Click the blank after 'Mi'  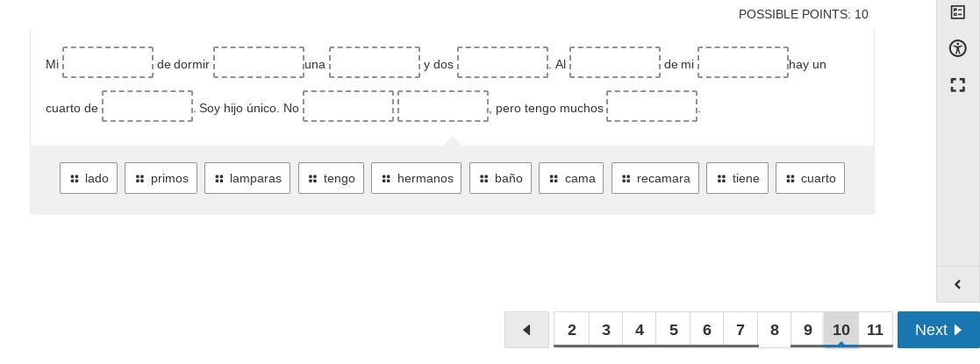(x=108, y=62)
